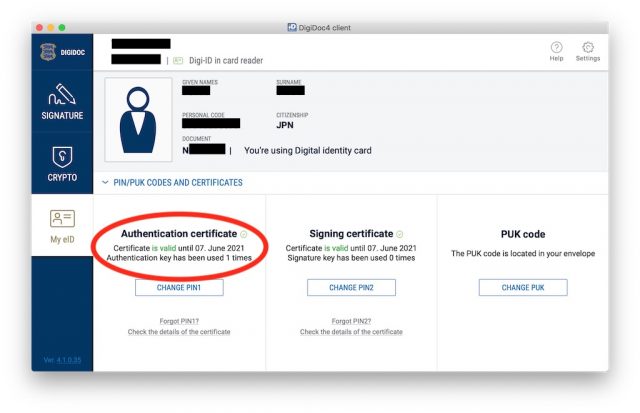Click the version 4.1.0.35 link
The height and width of the screenshot is (413, 640).
tap(62, 360)
